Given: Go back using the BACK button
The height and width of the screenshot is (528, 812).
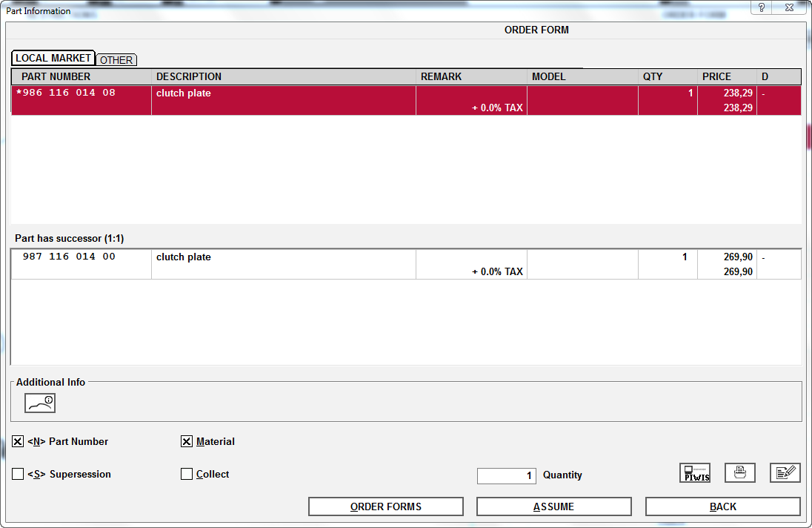Looking at the screenshot, I should (x=722, y=506).
